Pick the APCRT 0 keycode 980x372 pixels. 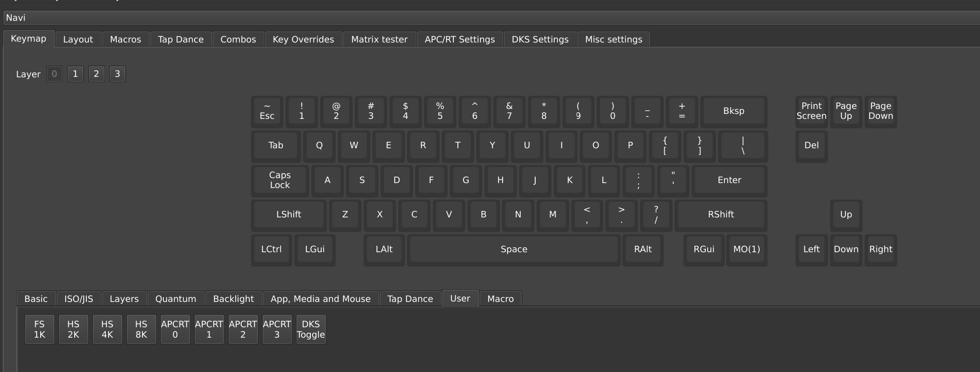click(175, 329)
